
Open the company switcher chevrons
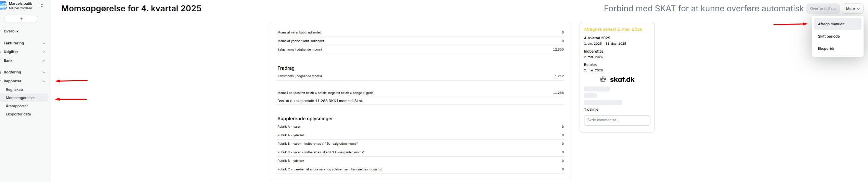coord(42,6)
